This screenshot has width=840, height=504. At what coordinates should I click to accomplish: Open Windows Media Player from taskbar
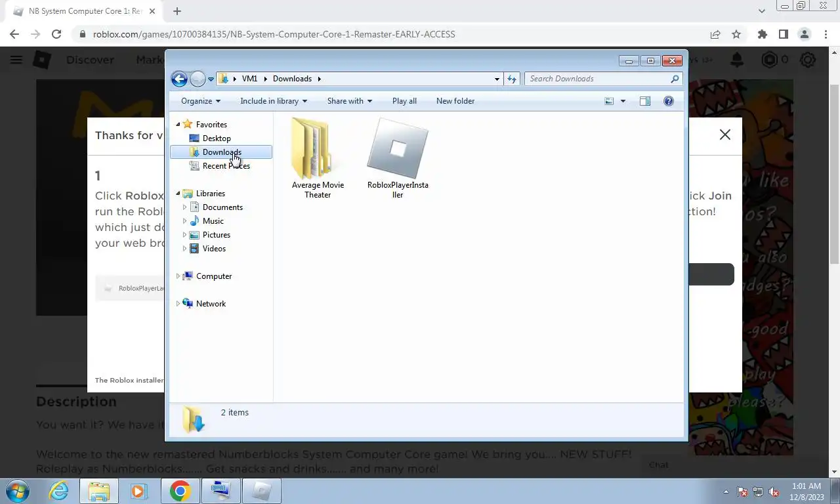[x=138, y=491]
